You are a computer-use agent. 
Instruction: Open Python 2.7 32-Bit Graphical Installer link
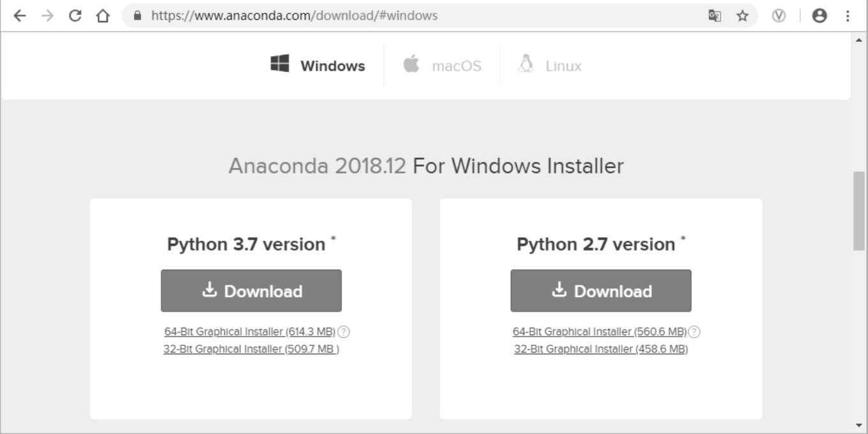[601, 349]
